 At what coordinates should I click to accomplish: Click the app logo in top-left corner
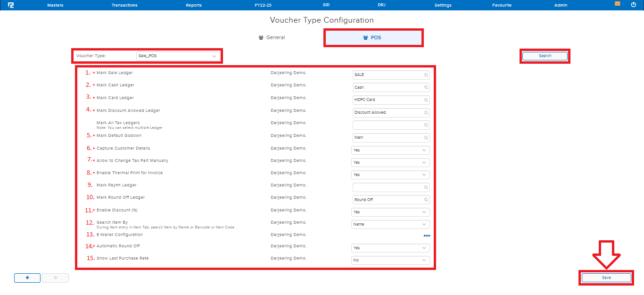point(11,5)
